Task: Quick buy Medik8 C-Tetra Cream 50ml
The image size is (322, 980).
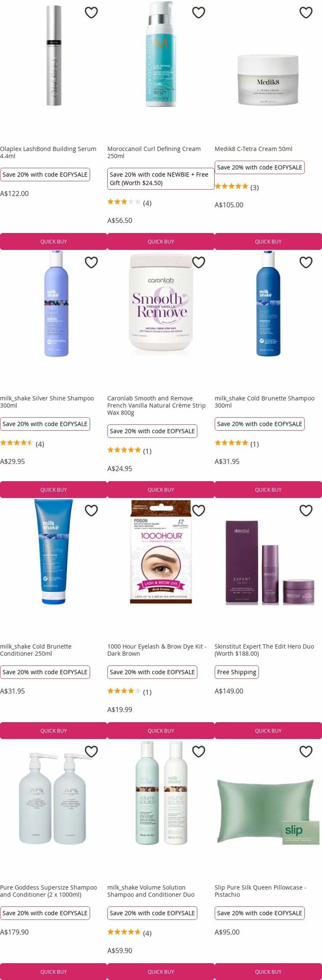Action: point(268,242)
